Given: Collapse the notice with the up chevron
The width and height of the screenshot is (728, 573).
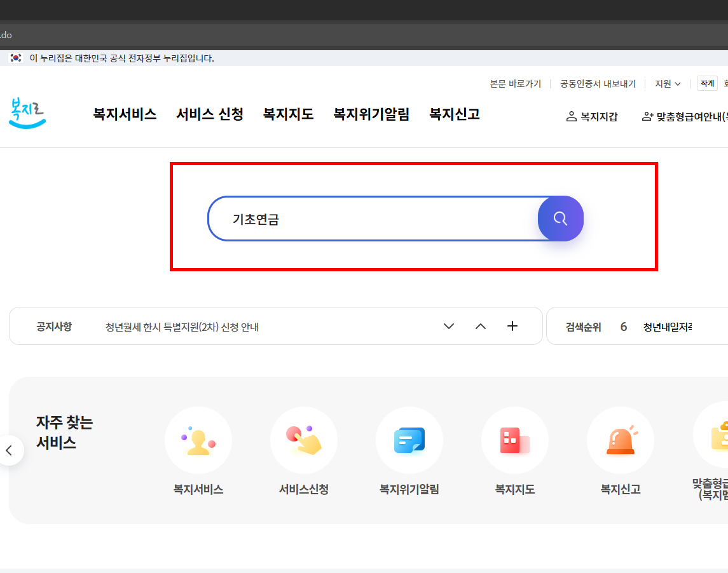Looking at the screenshot, I should (x=480, y=326).
